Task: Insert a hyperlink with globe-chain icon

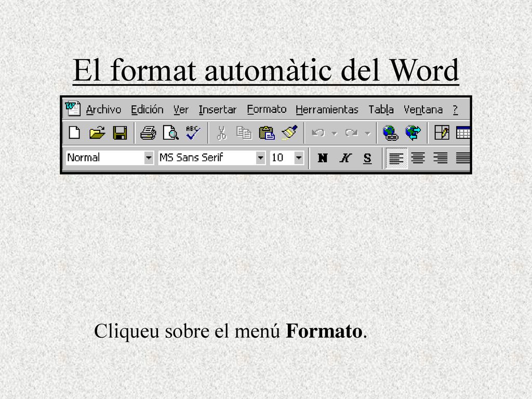Action: tap(391, 132)
